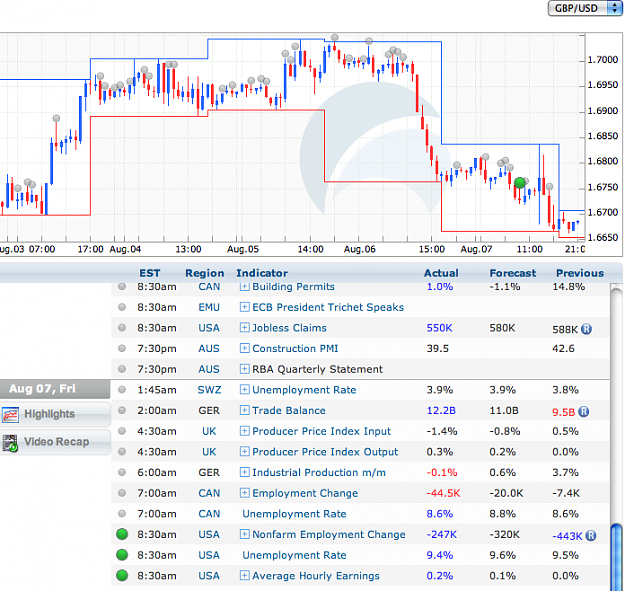Image resolution: width=625 pixels, height=591 pixels.
Task: Click the Video Recap button
Action: [55, 442]
